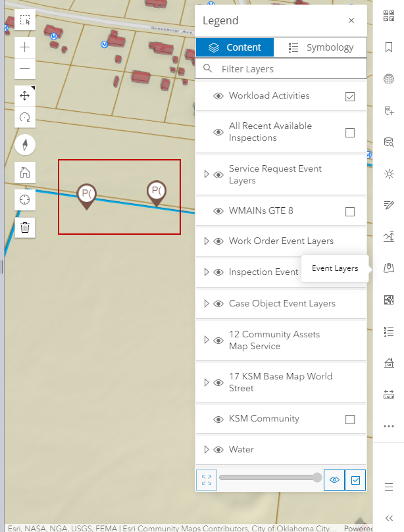Click the rotate map tool
Image resolution: width=404 pixels, height=532 pixels.
pos(25,118)
